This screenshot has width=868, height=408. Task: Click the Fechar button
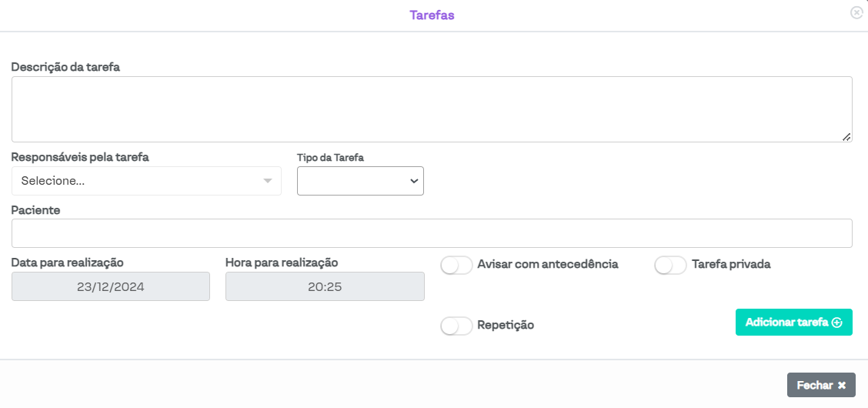(821, 385)
